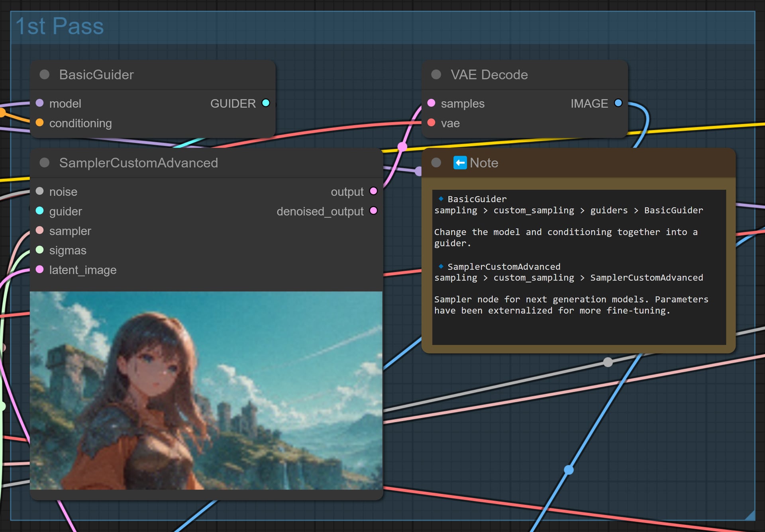Collapse the VAE Decode node via its dot
This screenshot has height=532, width=765.
pyautogui.click(x=436, y=74)
